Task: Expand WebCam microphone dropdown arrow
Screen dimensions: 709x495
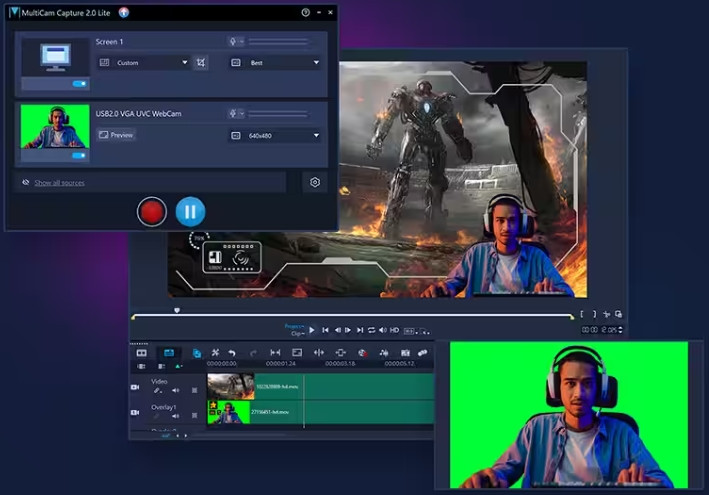Action: pyautogui.click(x=241, y=113)
